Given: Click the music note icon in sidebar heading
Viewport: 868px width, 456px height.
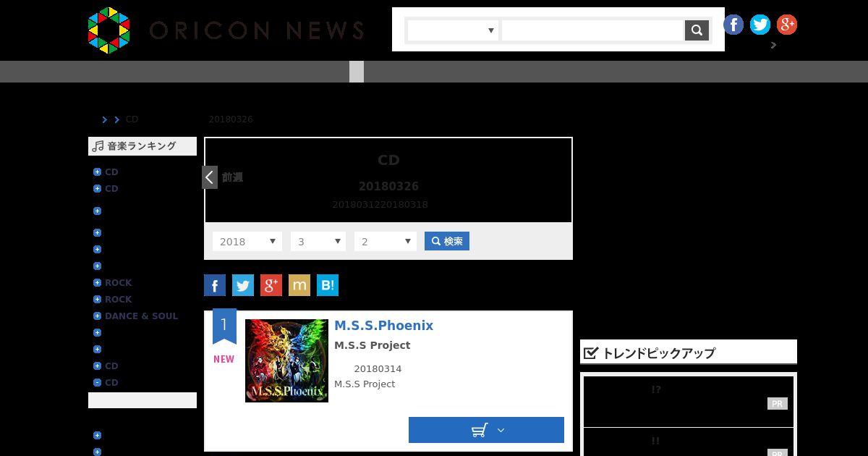Looking at the screenshot, I should point(98,146).
